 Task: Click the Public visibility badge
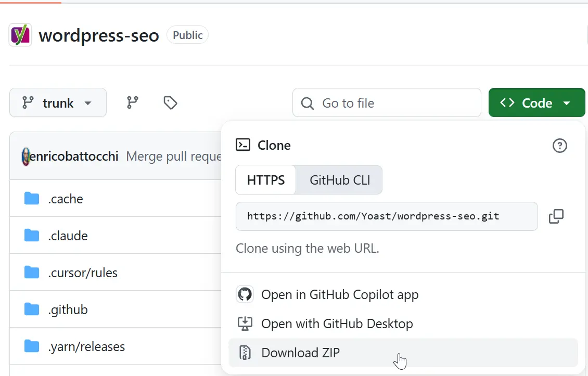coord(187,35)
